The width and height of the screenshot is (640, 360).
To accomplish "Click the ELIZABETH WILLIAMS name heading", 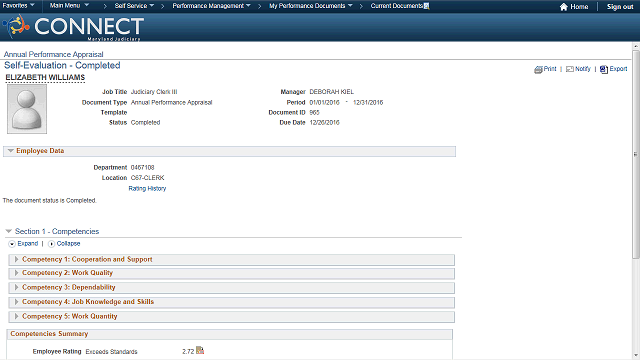I will pos(45,78).
